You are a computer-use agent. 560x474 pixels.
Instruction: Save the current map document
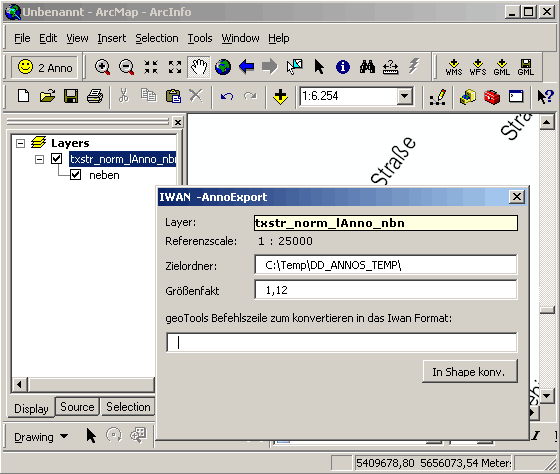tap(71, 96)
